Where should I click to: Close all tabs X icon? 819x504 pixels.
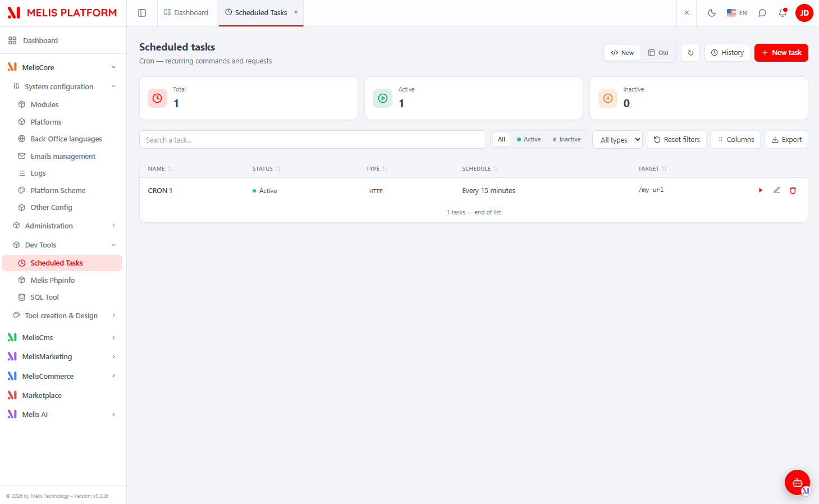pyautogui.click(x=687, y=12)
